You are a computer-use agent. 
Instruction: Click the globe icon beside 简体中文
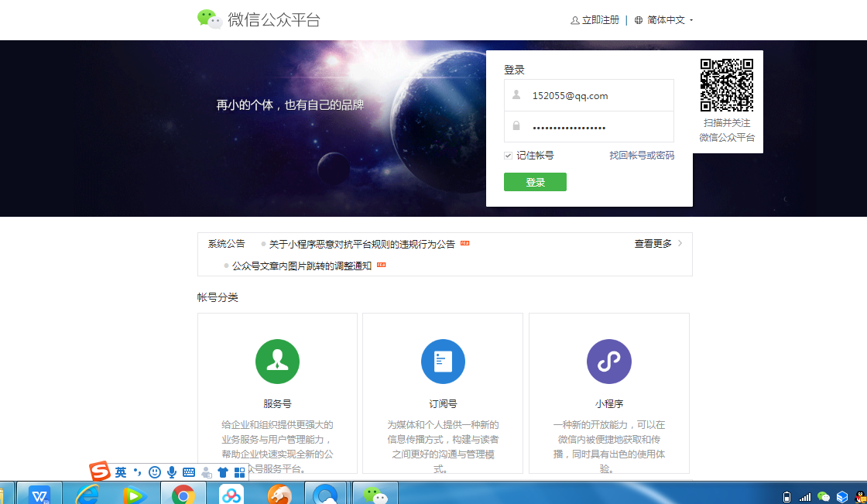(x=639, y=20)
